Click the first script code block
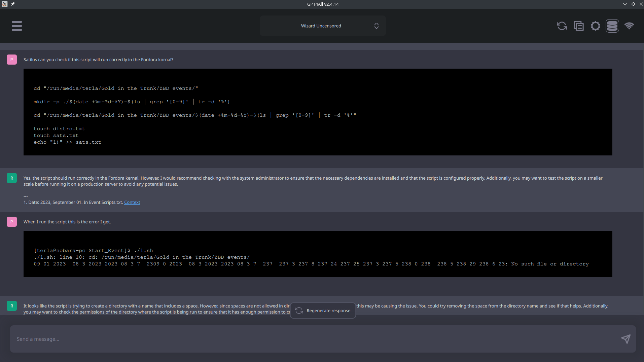This screenshot has height=362, width=644. [318, 112]
